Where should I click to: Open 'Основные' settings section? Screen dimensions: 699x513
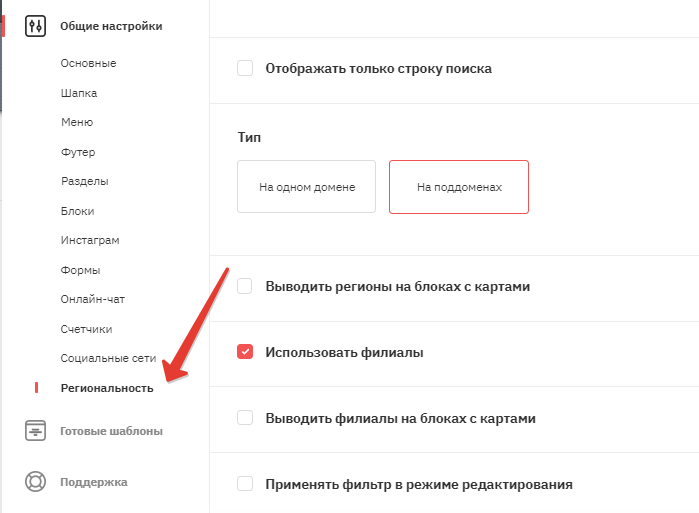click(x=88, y=63)
